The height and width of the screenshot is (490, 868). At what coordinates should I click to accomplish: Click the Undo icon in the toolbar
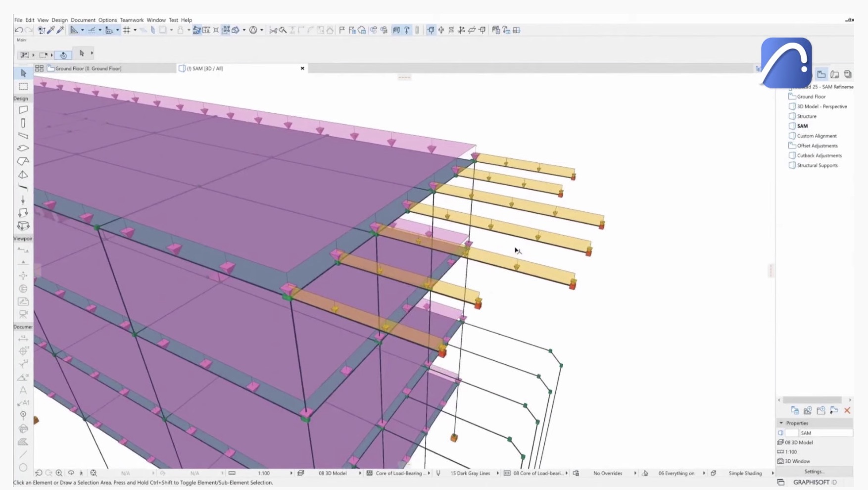coord(19,30)
